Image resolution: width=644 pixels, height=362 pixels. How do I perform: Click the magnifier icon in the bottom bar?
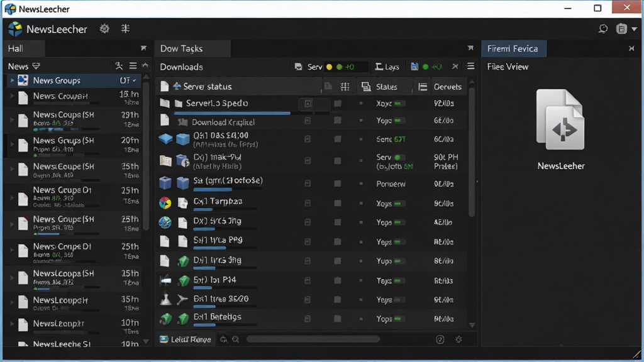(x=236, y=339)
